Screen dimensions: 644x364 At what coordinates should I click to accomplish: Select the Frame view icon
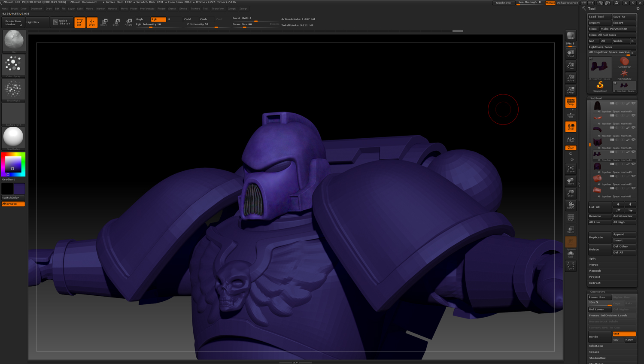pyautogui.click(x=570, y=169)
